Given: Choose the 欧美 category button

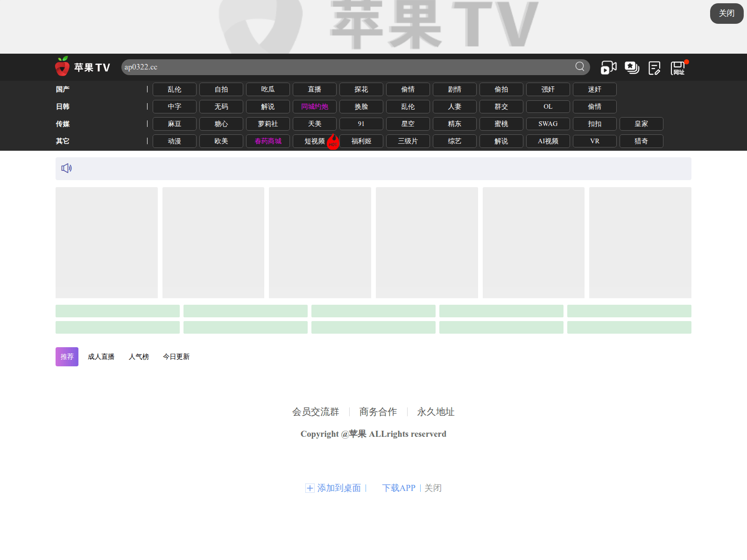Looking at the screenshot, I should click(221, 141).
